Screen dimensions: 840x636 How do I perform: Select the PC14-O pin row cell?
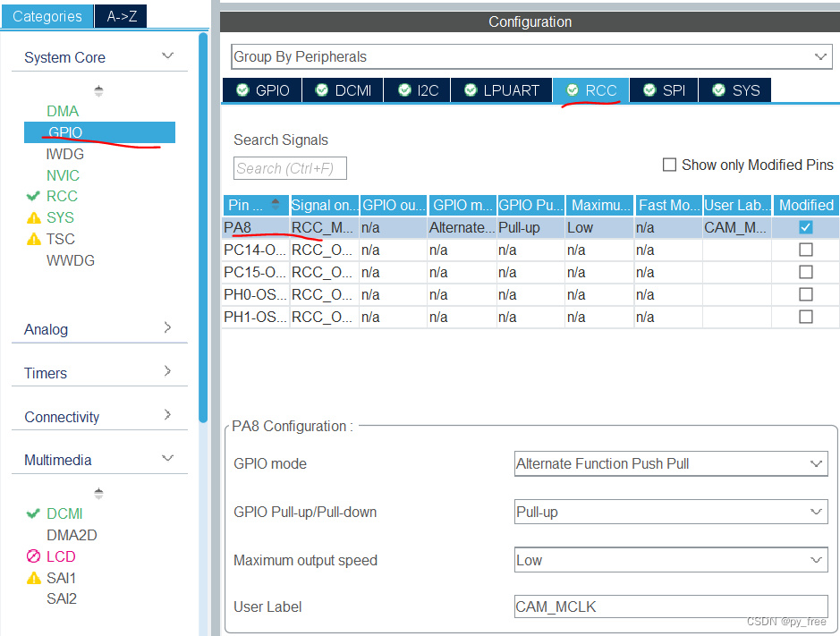256,250
